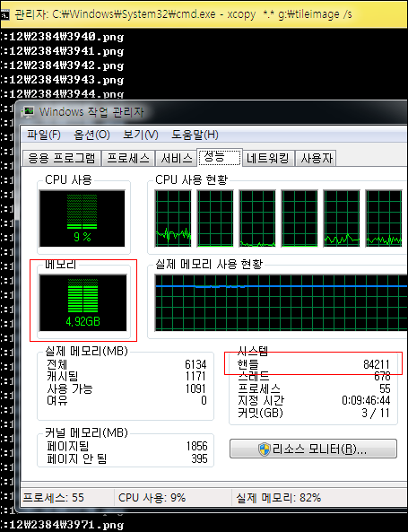Switch to the 서비스 tab
The height and width of the screenshot is (532, 408).
click(176, 158)
